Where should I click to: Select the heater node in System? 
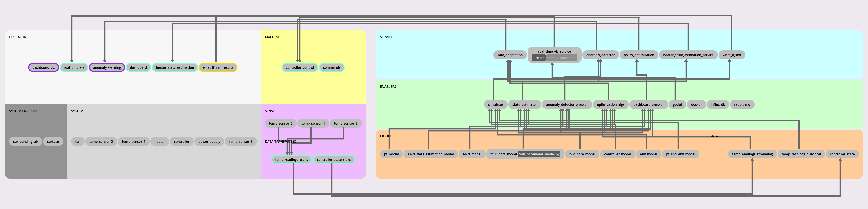pyautogui.click(x=160, y=142)
